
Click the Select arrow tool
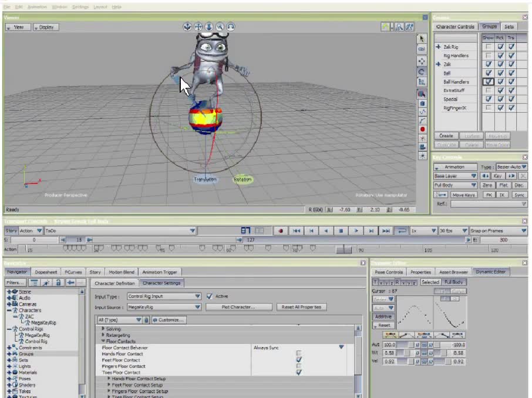click(x=422, y=39)
